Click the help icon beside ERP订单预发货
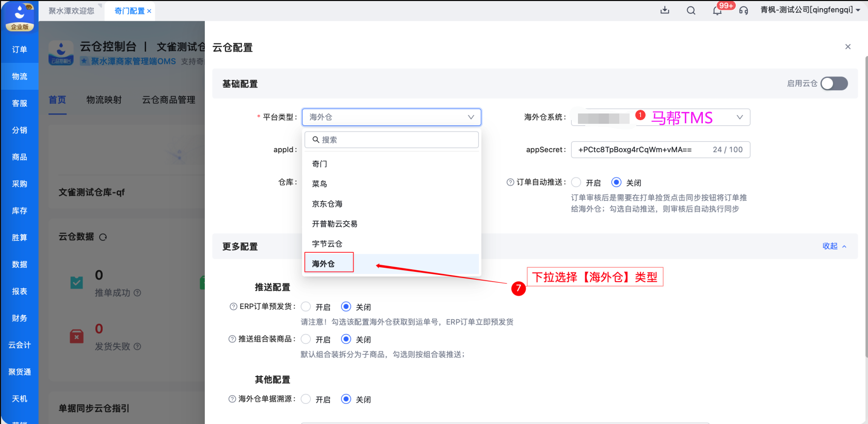Image resolution: width=868 pixels, height=424 pixels. pyautogui.click(x=233, y=306)
